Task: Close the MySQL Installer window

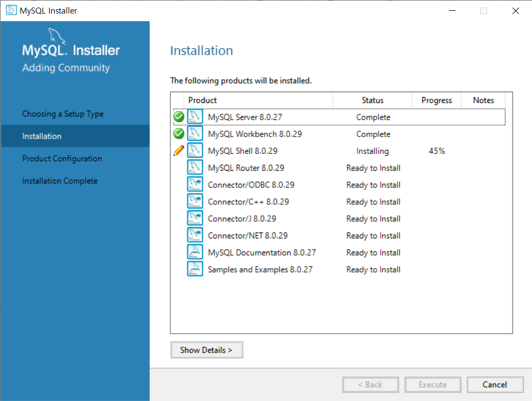Action: point(516,10)
